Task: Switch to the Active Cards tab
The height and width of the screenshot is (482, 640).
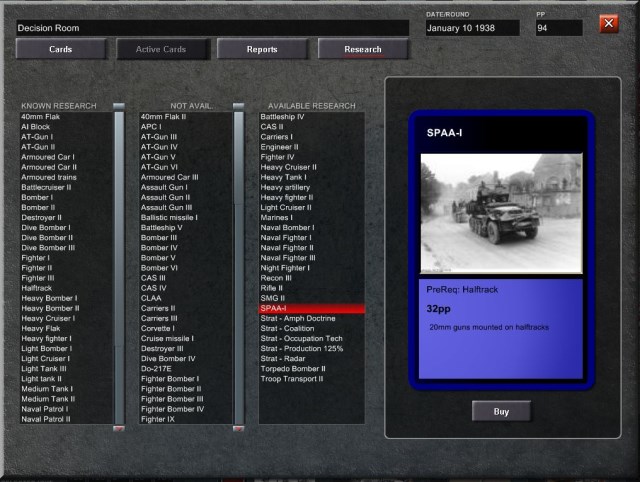Action: (160, 48)
